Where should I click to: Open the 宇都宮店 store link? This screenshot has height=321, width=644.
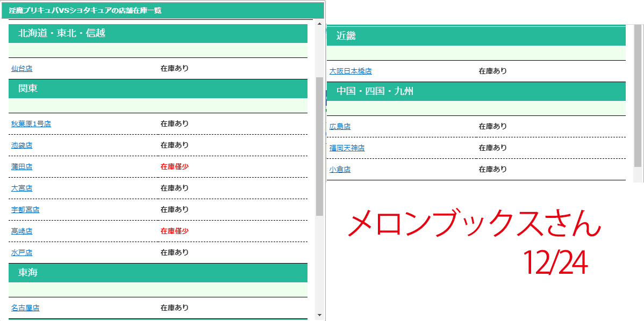click(x=25, y=209)
